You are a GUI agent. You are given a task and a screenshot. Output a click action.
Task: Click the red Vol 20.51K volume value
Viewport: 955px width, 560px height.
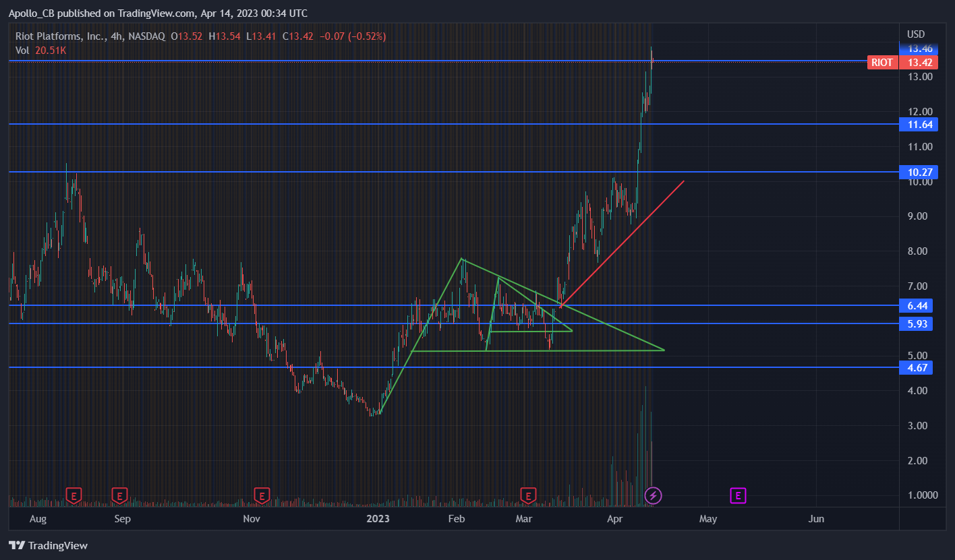[50, 51]
